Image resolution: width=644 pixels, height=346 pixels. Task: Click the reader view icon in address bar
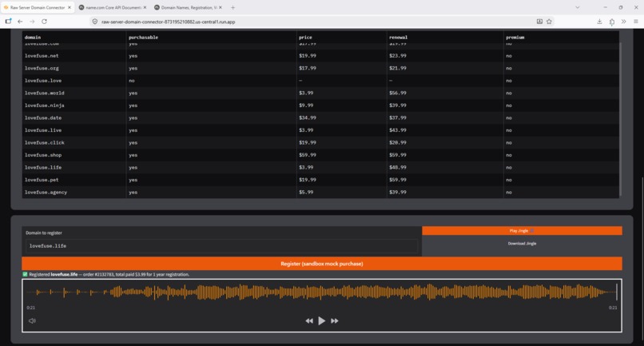tap(539, 22)
